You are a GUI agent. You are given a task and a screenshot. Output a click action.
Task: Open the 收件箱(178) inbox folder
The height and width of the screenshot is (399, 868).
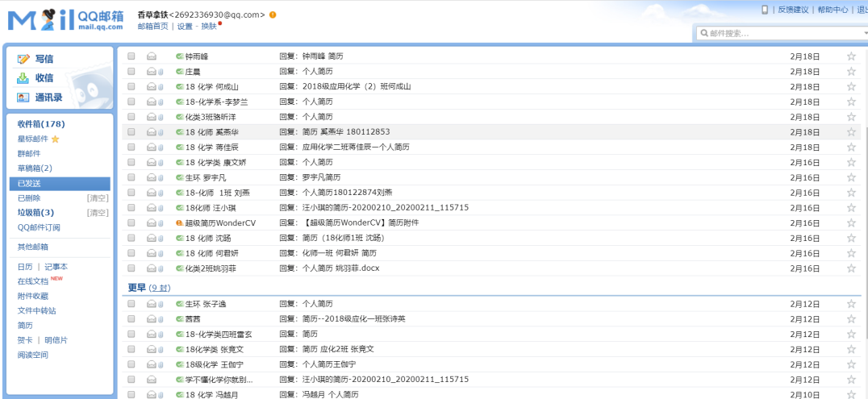[41, 124]
